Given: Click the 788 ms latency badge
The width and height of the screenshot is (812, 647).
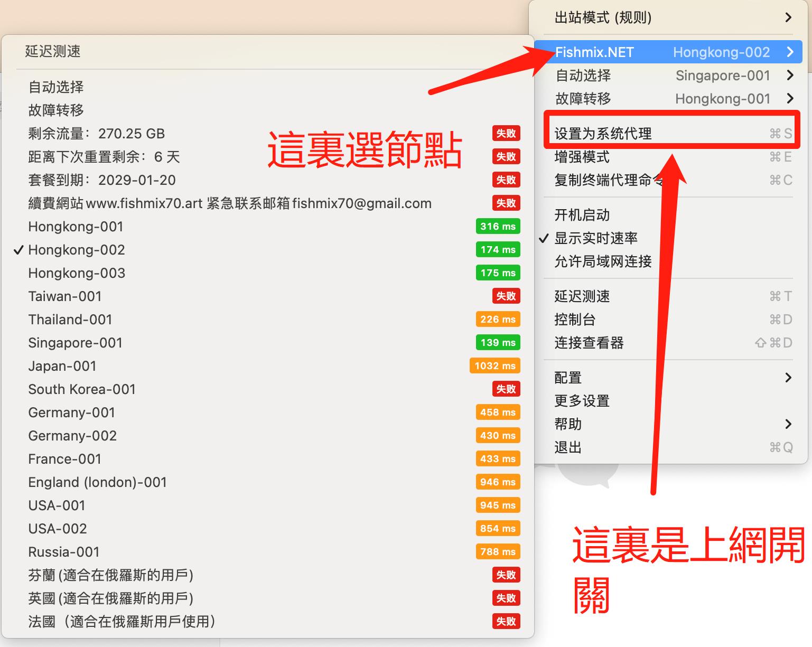Looking at the screenshot, I should click(x=498, y=552).
